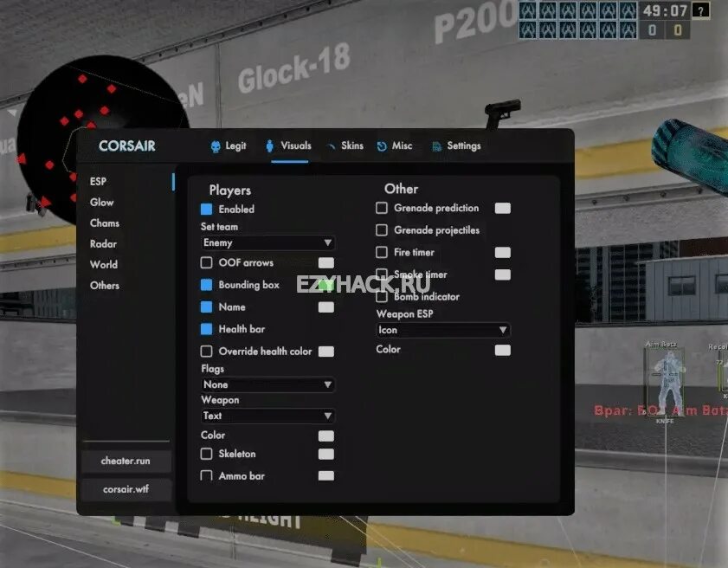This screenshot has height=568, width=728.
Task: Select Glow in the sidebar
Action: click(x=101, y=202)
